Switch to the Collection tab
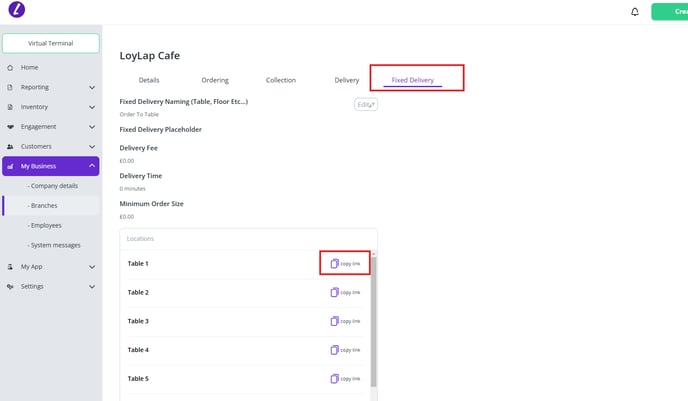Screen dimensions: 688x401 coord(280,80)
